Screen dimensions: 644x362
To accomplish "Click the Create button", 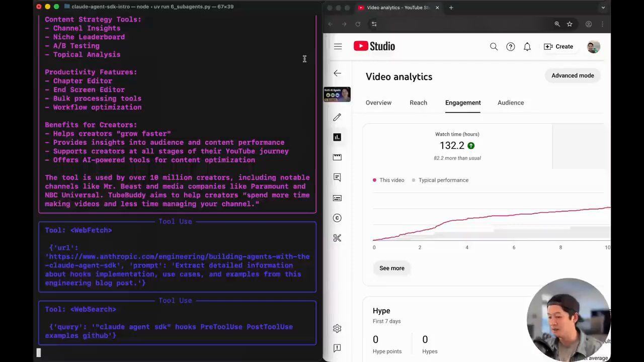I will [x=558, y=47].
